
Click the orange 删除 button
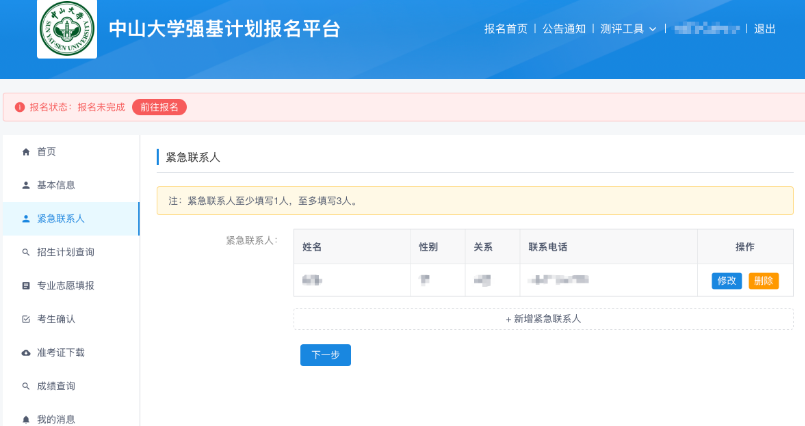coord(763,281)
